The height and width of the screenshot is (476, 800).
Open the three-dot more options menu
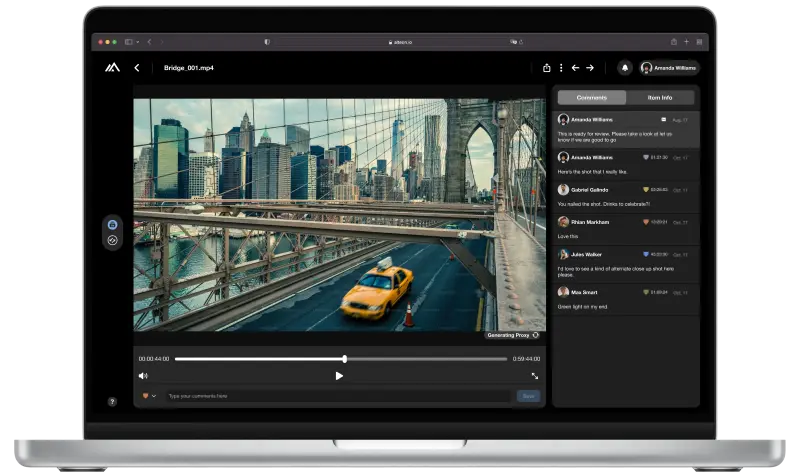coord(560,68)
